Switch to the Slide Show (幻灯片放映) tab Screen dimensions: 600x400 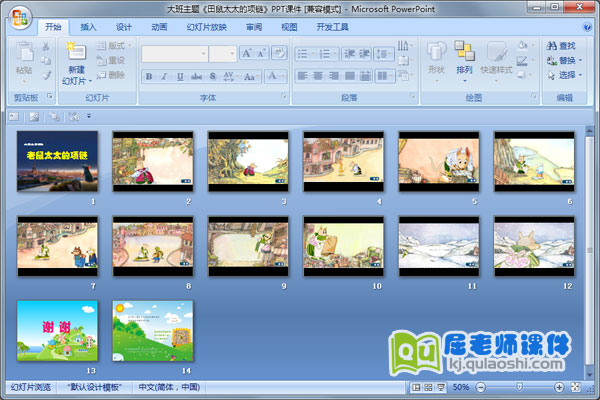point(207,27)
